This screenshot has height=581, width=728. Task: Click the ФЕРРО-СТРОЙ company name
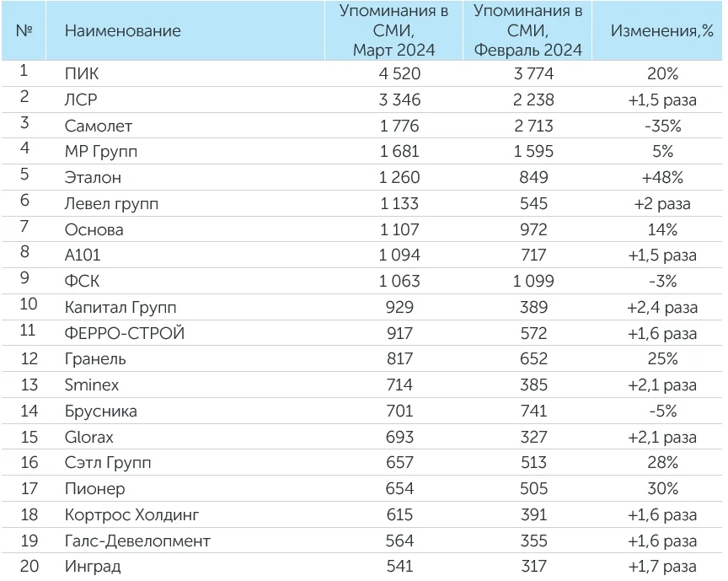[x=125, y=334]
